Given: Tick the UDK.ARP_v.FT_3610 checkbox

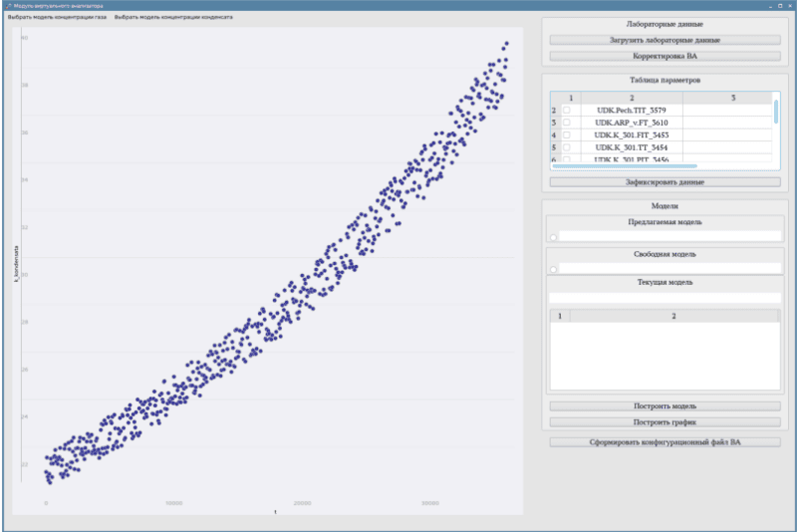Looking at the screenshot, I should (567, 123).
